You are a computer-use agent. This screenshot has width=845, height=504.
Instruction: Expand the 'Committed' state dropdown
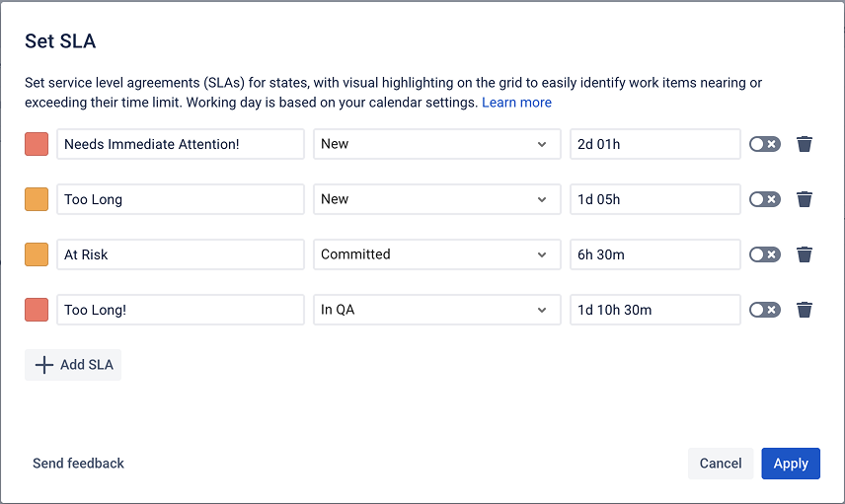pos(433,254)
